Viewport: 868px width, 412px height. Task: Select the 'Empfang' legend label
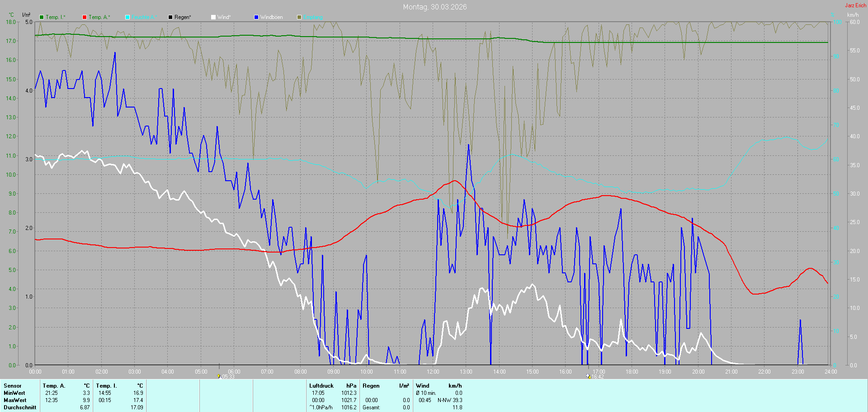pyautogui.click(x=313, y=17)
